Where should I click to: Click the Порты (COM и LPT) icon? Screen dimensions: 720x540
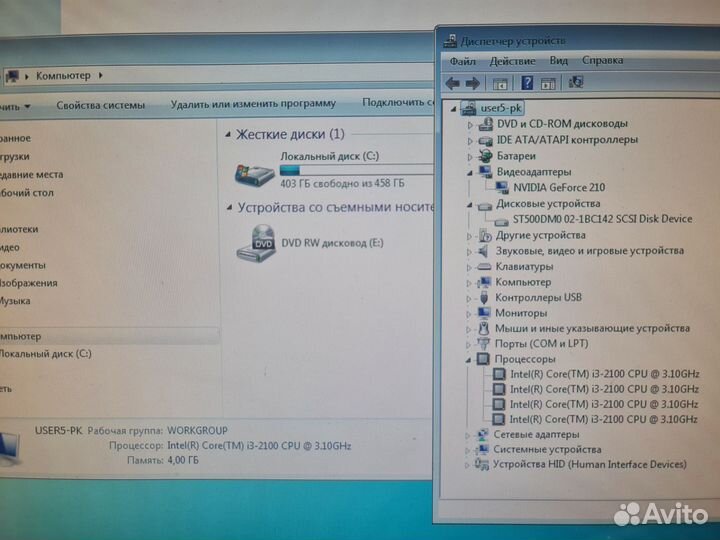(x=483, y=344)
